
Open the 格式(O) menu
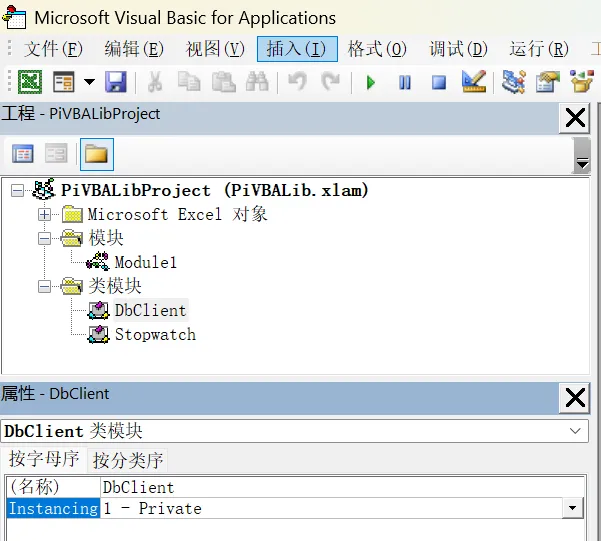[x=377, y=49]
